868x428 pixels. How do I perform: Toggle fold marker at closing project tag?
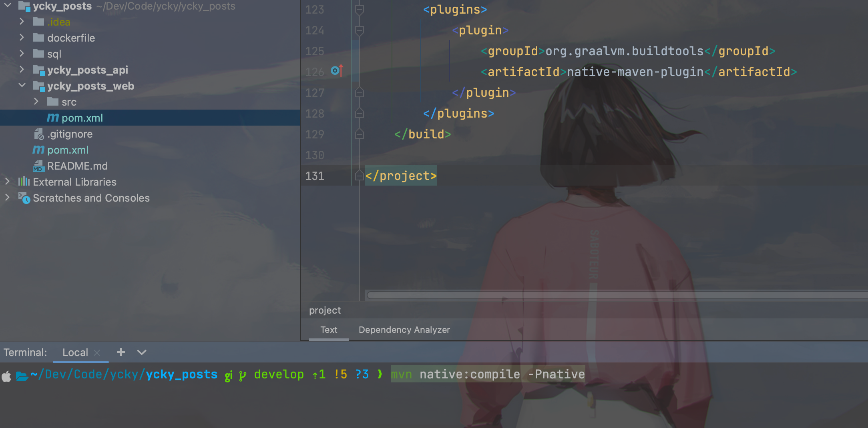pos(359,176)
